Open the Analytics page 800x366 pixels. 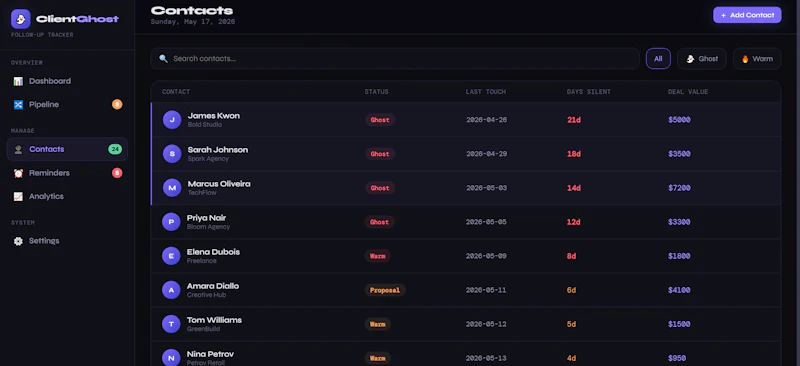click(x=67, y=197)
